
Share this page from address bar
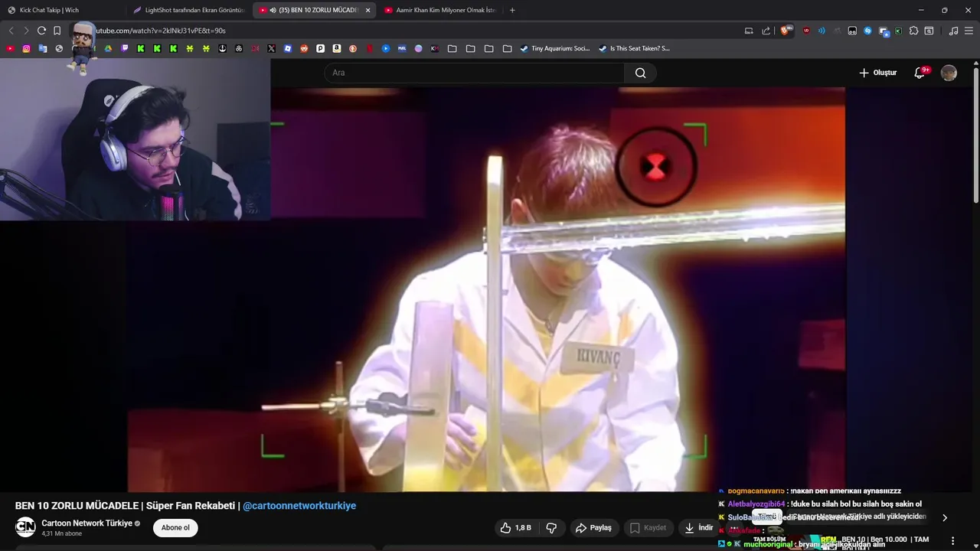[x=766, y=31]
